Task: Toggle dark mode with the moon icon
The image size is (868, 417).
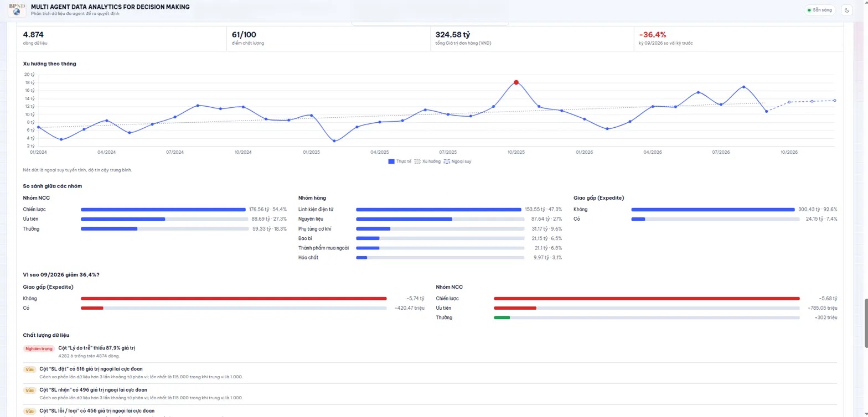Action: [x=847, y=10]
